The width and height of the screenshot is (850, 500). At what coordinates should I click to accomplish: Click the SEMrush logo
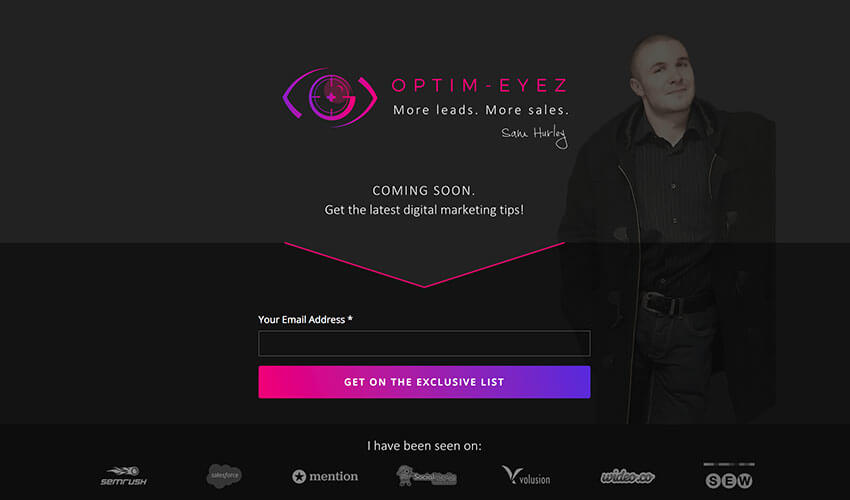click(x=124, y=476)
